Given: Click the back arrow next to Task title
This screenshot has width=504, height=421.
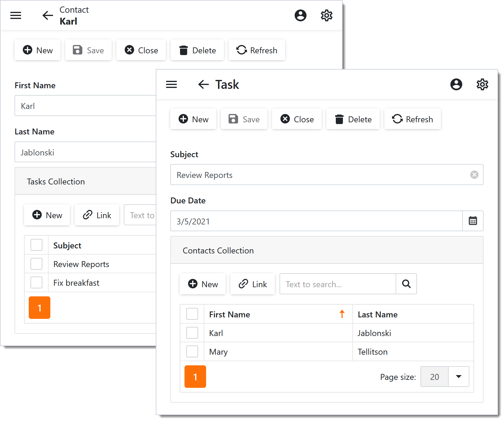Looking at the screenshot, I should (203, 85).
